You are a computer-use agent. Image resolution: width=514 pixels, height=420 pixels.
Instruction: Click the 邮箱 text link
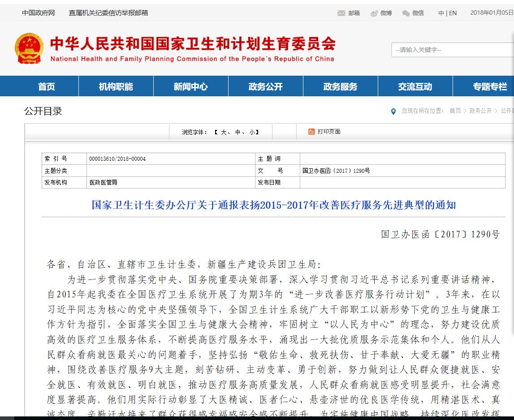pyautogui.click(x=354, y=13)
